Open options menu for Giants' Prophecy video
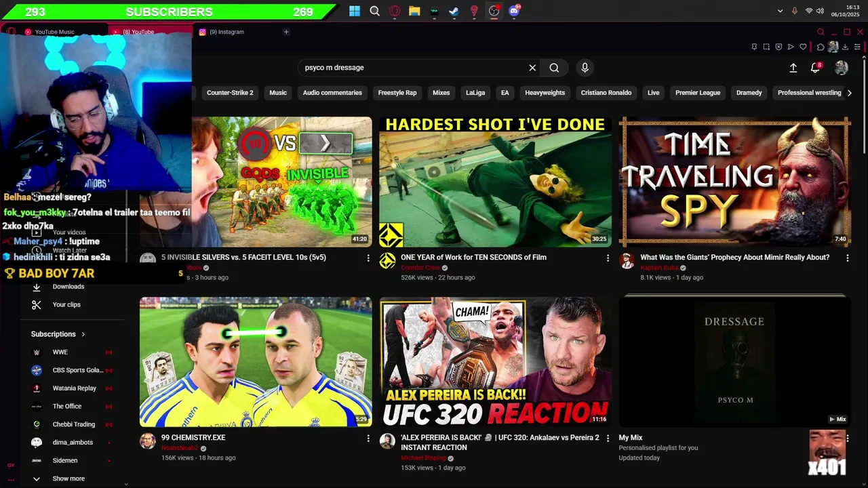The width and height of the screenshot is (868, 488). click(847, 258)
